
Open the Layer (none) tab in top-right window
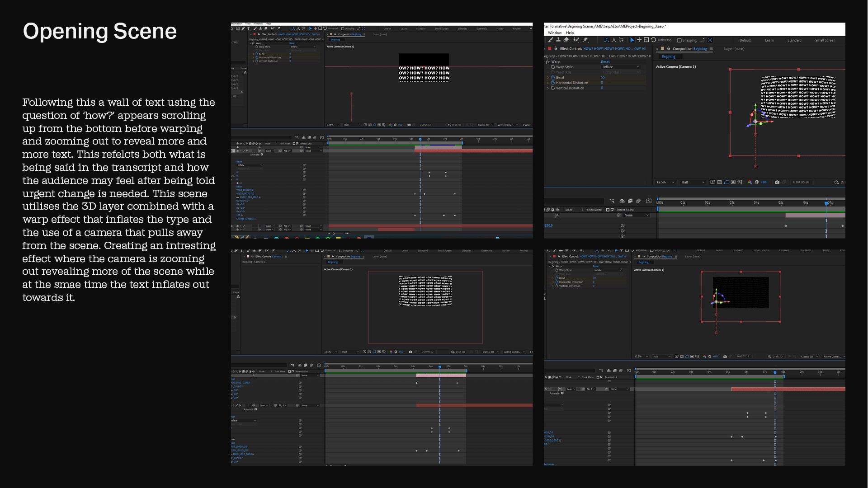[x=734, y=49]
